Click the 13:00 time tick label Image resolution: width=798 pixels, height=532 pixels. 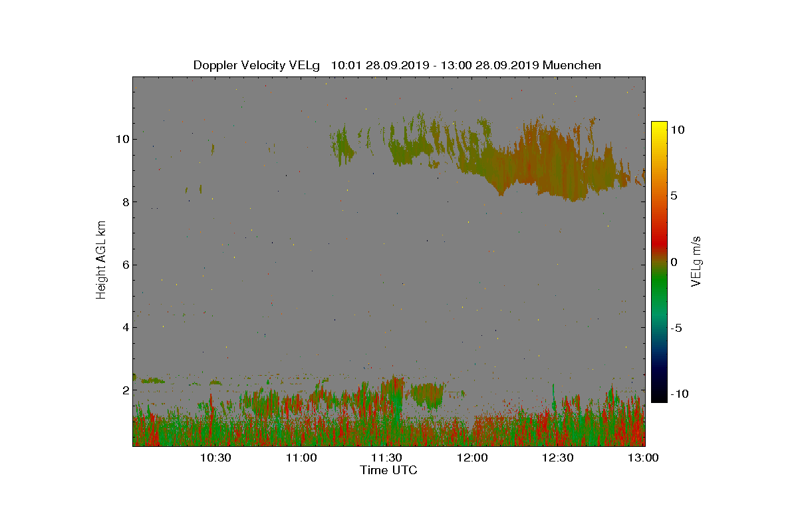(643, 458)
